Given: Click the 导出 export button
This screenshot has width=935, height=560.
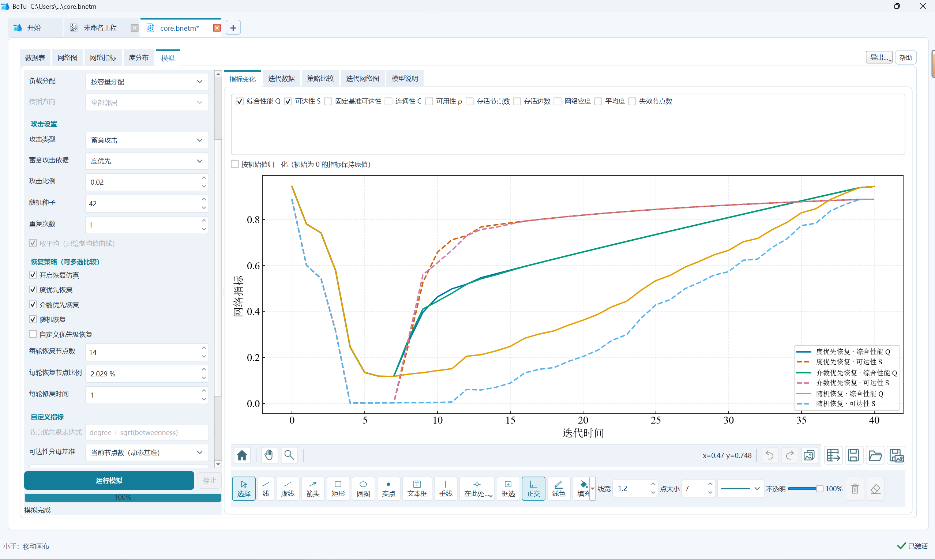Looking at the screenshot, I should coord(879,57).
